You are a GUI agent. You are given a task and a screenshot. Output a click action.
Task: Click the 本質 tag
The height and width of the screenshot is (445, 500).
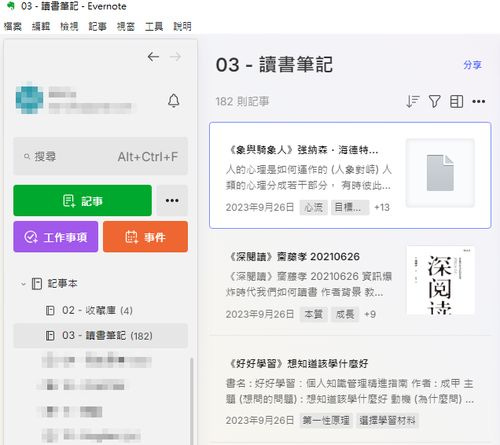pos(314,314)
